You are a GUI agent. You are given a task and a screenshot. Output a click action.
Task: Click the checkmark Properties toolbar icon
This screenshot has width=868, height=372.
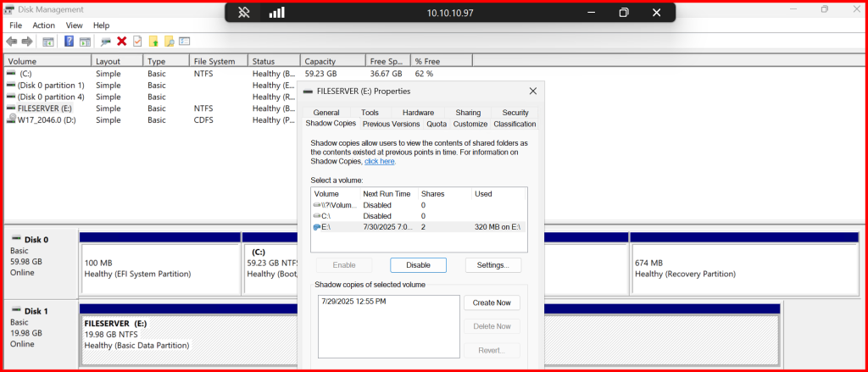[x=137, y=41]
